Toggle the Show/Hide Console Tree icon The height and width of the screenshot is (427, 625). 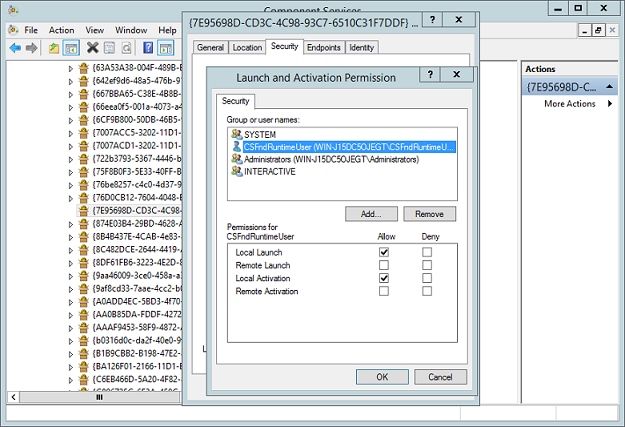coord(72,47)
